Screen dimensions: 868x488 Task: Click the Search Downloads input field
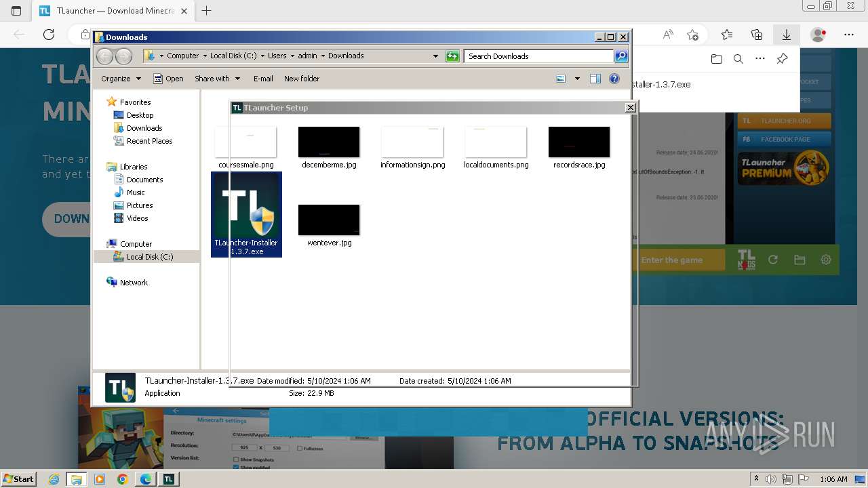(x=539, y=56)
